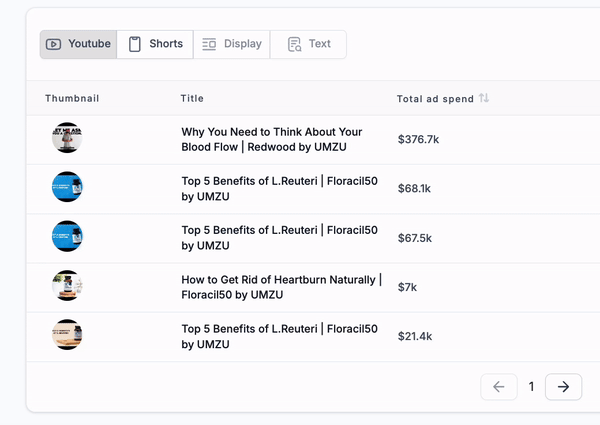Click page number 1 in pagination

(531, 387)
